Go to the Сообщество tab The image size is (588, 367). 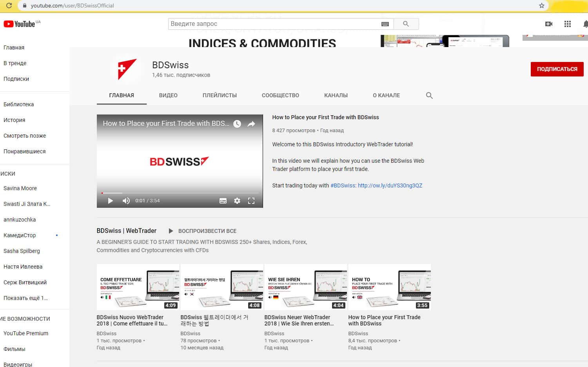280,95
